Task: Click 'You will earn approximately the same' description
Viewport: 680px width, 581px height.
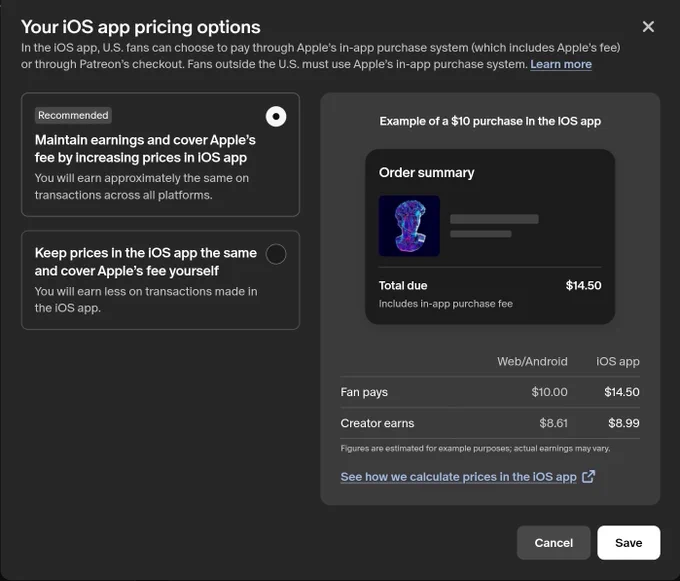Action: (142, 186)
